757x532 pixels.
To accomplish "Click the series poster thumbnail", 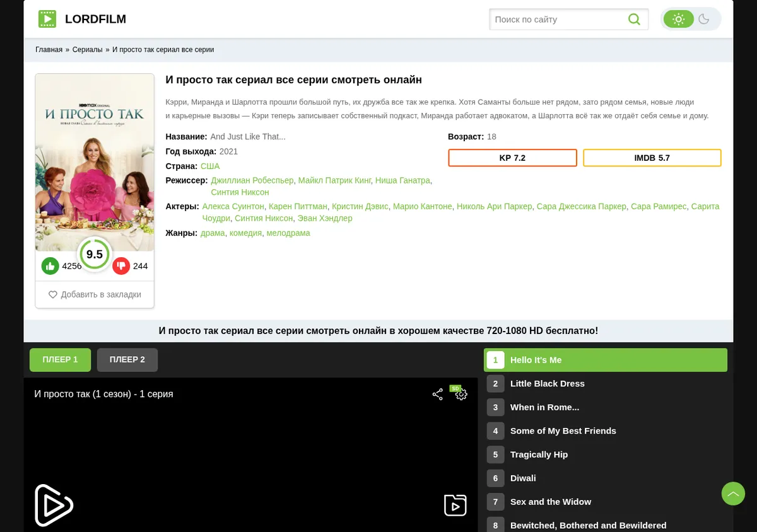I will (95, 163).
